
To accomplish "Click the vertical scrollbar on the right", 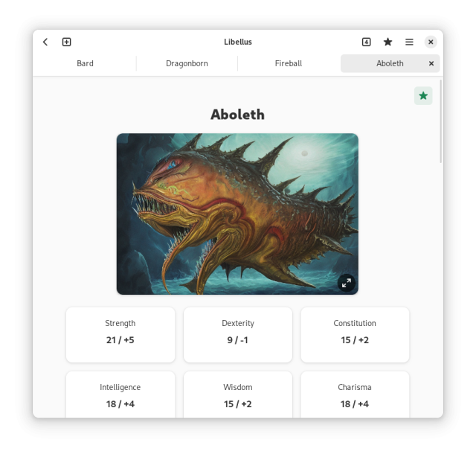I will click(x=441, y=121).
